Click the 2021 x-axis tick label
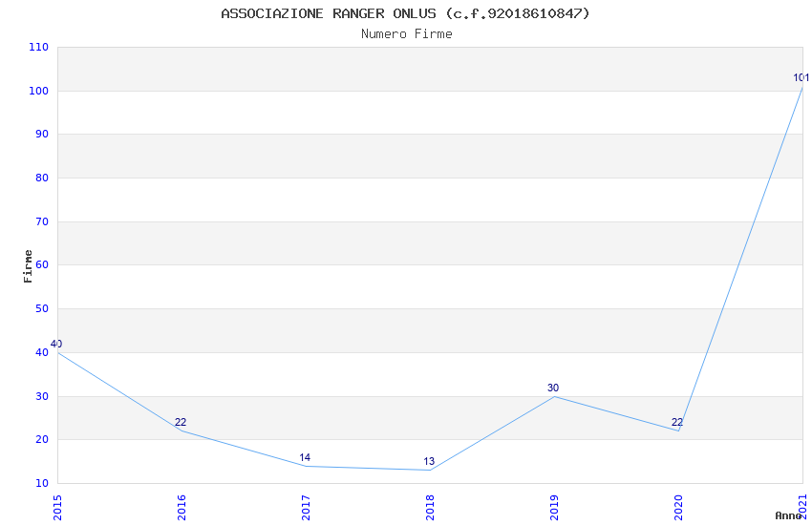This screenshot has width=812, height=525. coord(802,508)
